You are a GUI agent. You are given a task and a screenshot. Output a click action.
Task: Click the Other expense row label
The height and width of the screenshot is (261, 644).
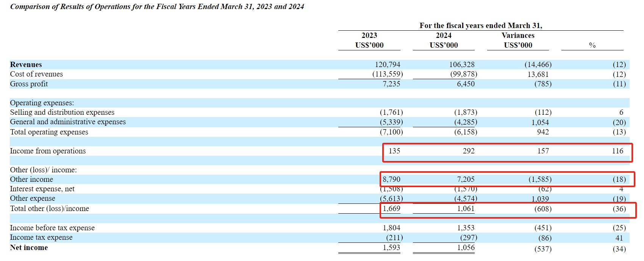point(33,198)
